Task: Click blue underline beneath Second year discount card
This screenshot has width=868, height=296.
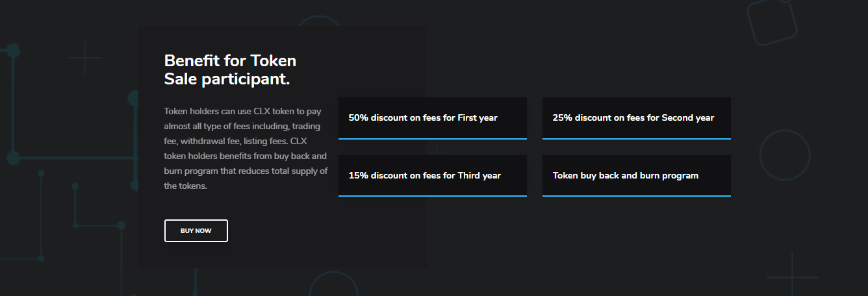Action: 637,139
